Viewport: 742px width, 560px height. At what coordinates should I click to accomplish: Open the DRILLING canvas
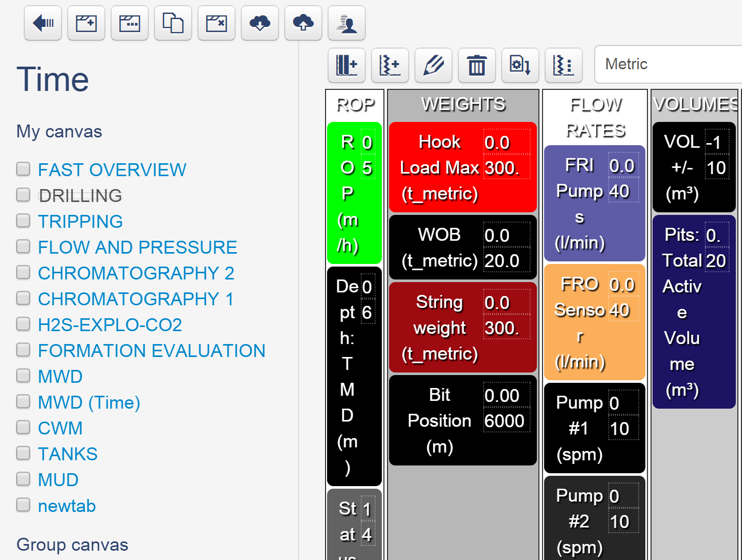[80, 195]
